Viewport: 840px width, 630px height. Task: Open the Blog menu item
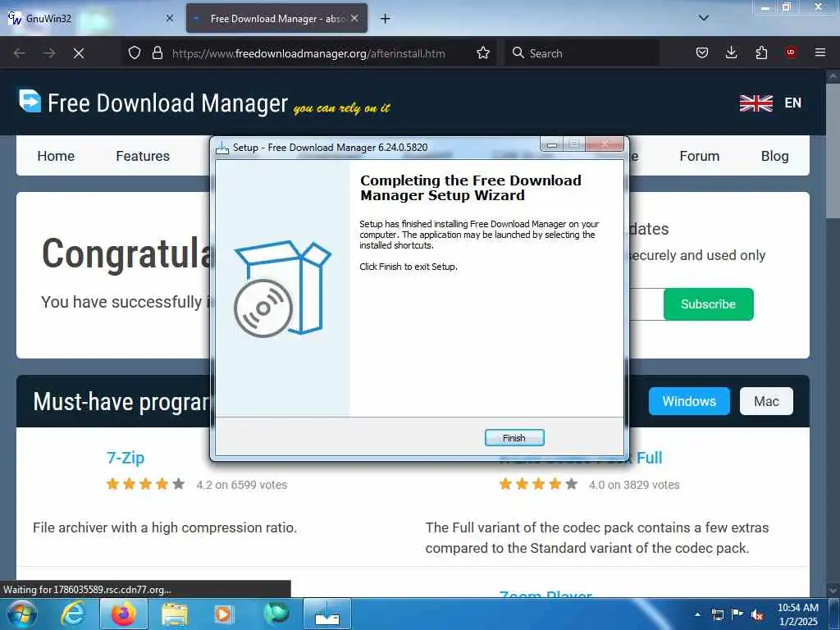click(x=774, y=156)
